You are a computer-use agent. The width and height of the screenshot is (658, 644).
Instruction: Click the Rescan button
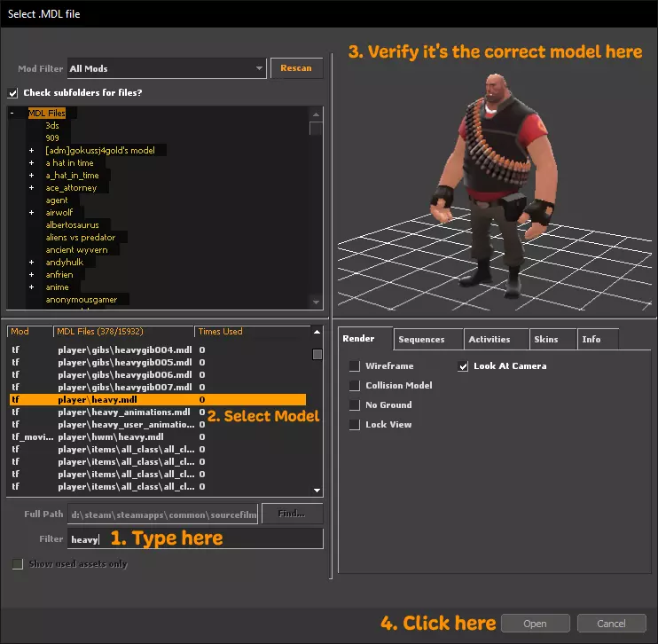pos(296,68)
